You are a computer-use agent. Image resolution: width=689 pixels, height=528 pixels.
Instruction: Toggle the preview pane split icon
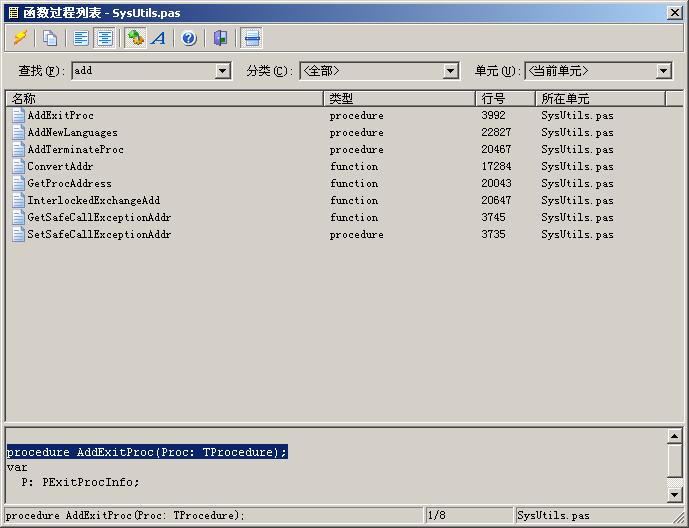pyautogui.click(x=252, y=38)
